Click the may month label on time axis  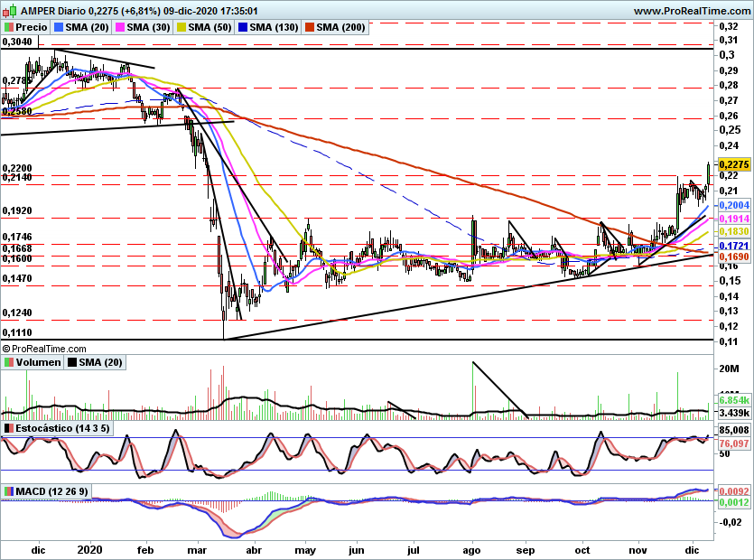(x=305, y=550)
